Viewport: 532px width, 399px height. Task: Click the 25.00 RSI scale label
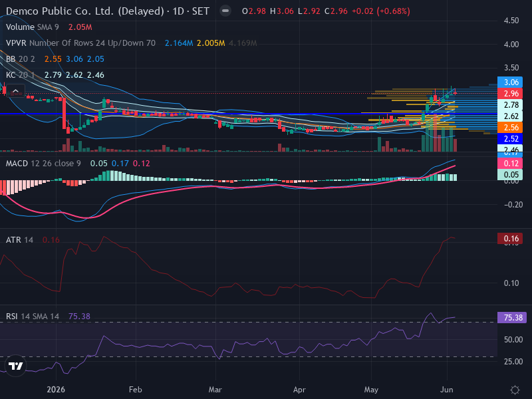click(x=513, y=362)
